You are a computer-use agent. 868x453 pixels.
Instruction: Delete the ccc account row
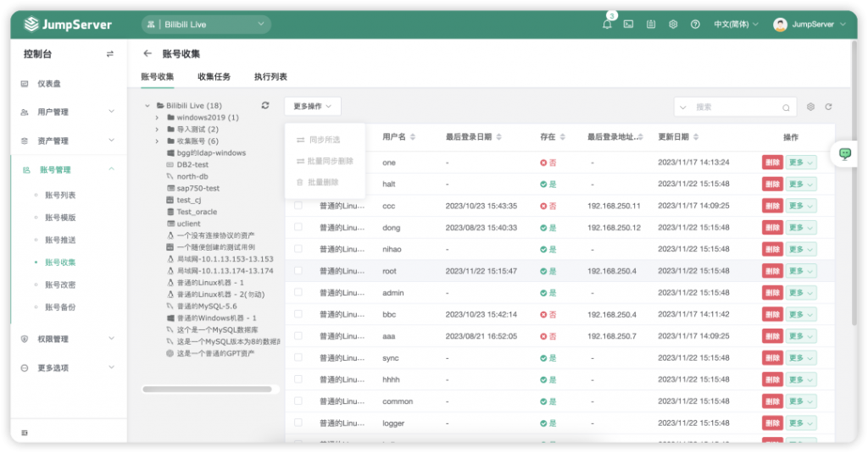pyautogui.click(x=772, y=206)
